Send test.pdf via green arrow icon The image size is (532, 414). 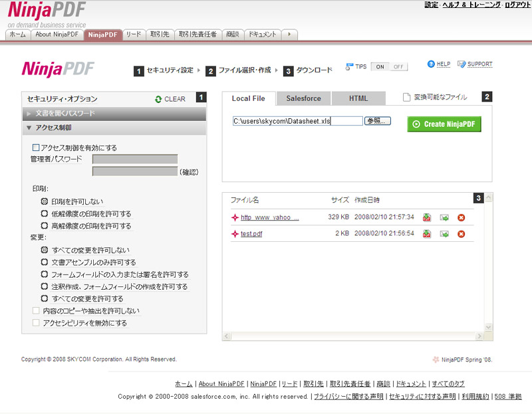pos(444,234)
